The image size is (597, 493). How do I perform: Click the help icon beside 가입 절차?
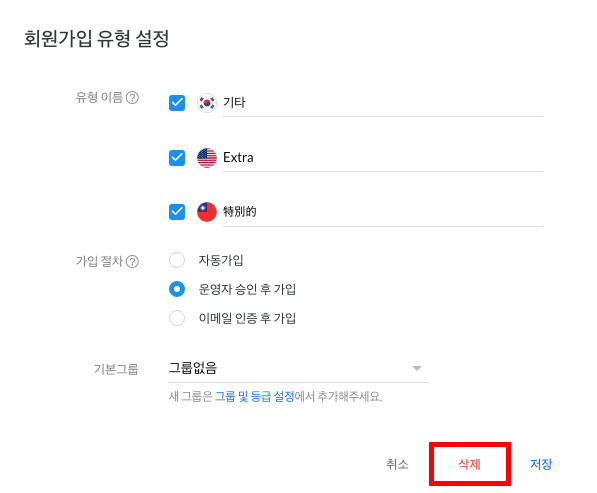(x=132, y=262)
